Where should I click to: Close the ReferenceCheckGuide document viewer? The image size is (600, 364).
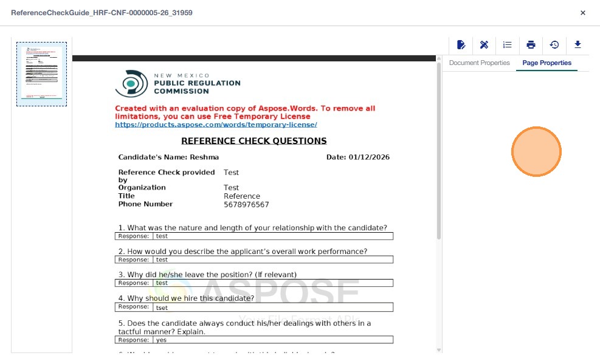click(583, 13)
